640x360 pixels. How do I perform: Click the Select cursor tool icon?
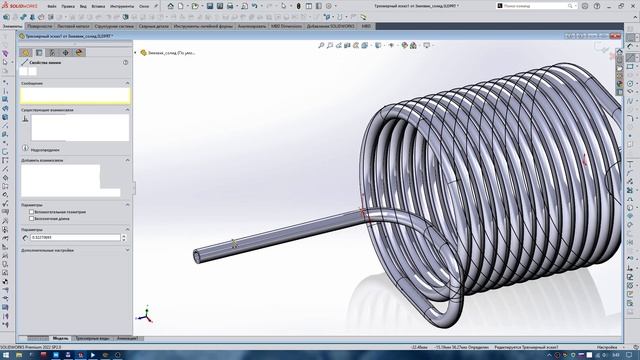(x=284, y=6)
